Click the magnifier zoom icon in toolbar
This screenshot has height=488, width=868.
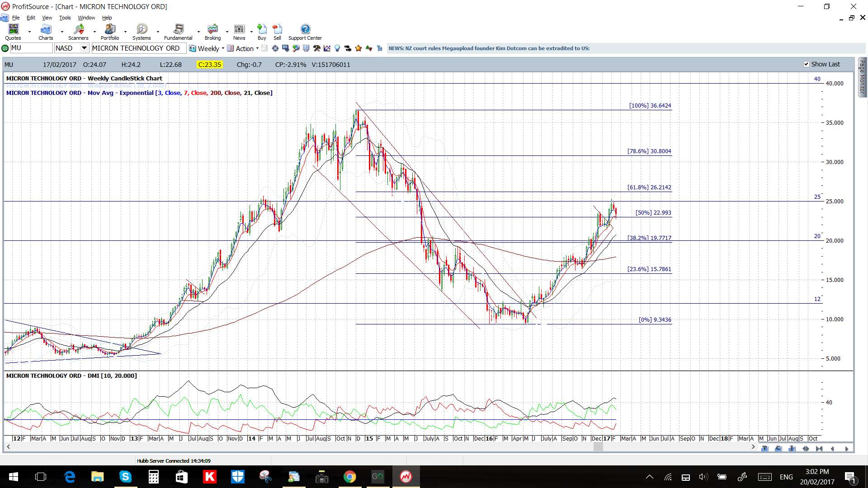(x=296, y=48)
